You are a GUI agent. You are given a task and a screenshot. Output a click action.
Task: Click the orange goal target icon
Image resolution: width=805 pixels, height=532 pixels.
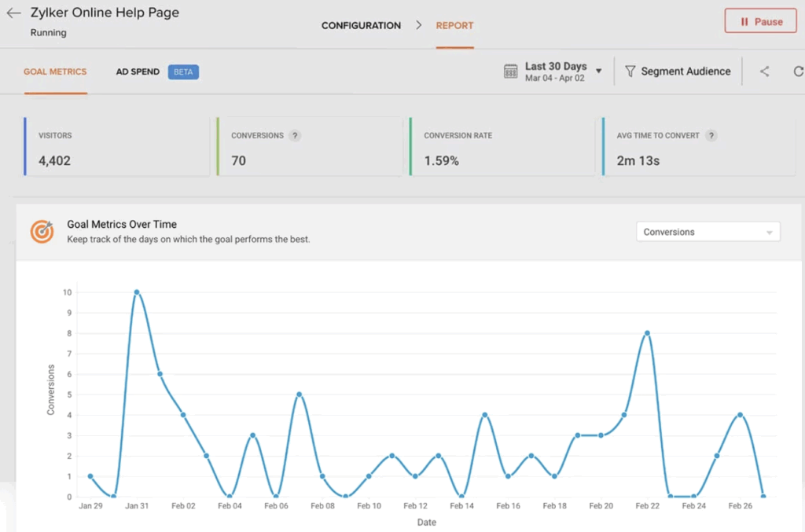click(x=42, y=232)
